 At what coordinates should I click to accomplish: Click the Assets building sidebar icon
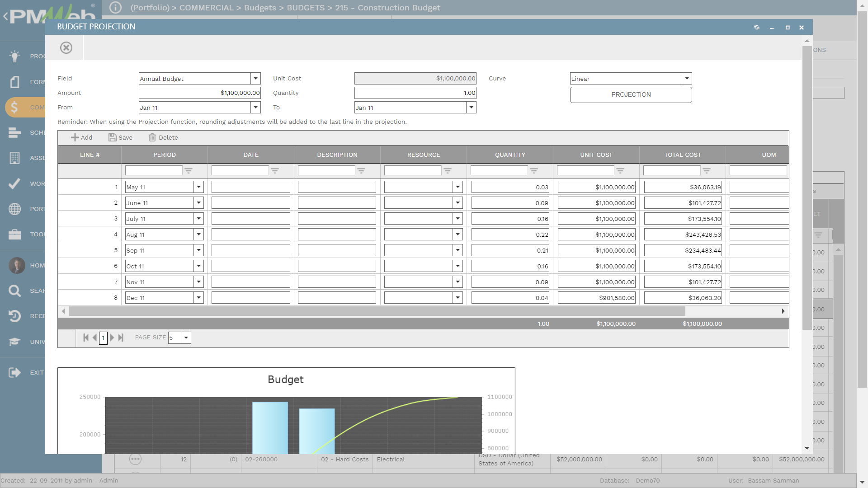click(14, 158)
